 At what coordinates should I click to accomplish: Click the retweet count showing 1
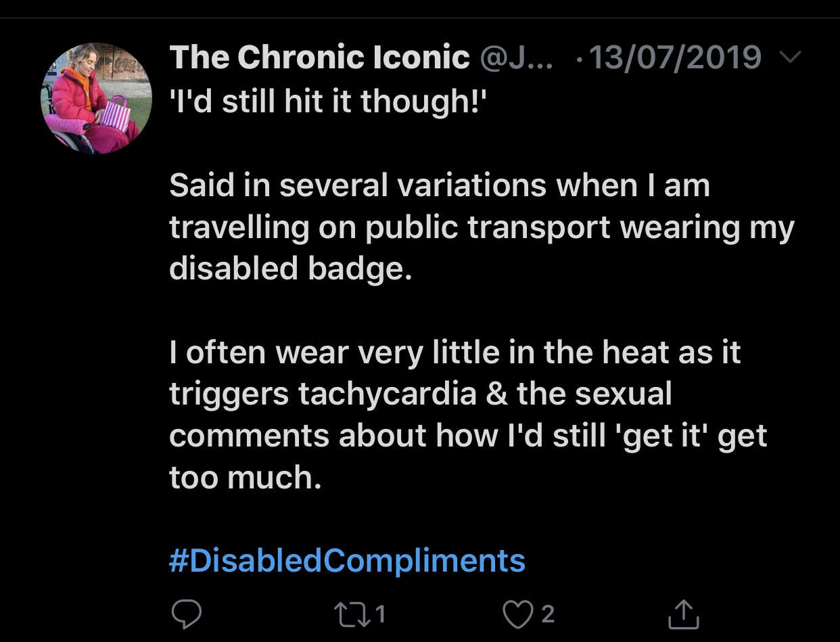click(380, 614)
